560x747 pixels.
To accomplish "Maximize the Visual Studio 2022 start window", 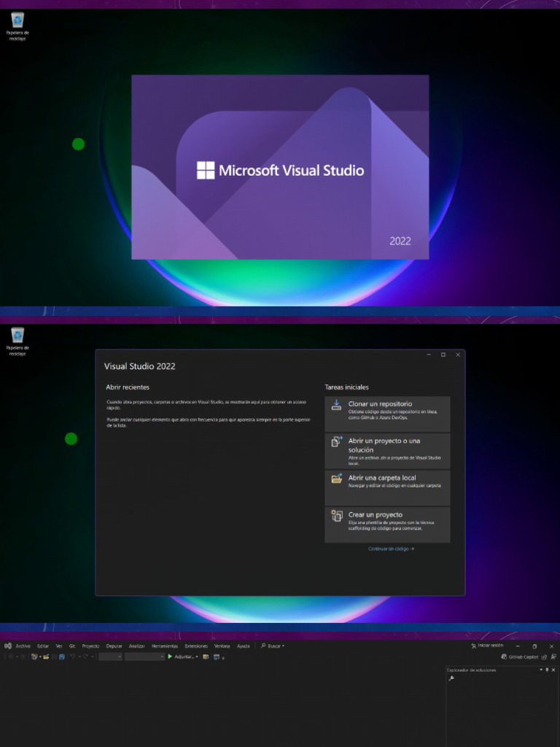I will click(x=443, y=355).
